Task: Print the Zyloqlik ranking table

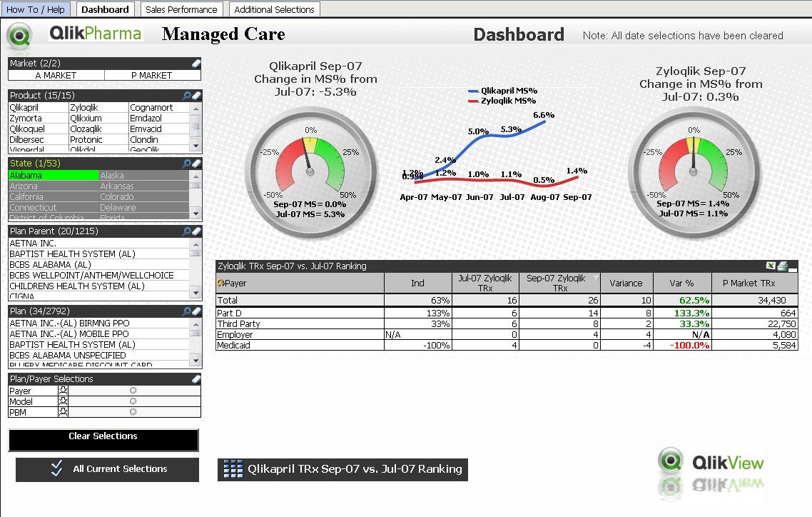Action: (782, 266)
